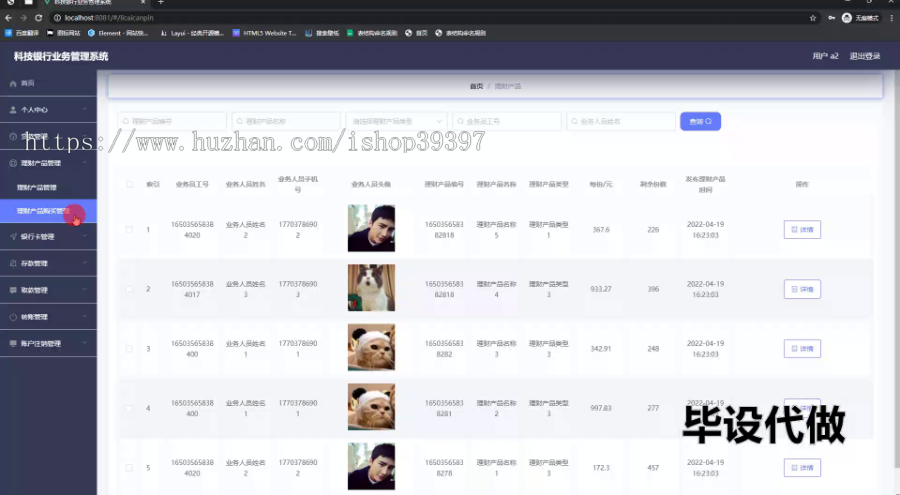Screen dimensions: 900x495
Task: Expand 取款管理 submenu chevron
Action: (84, 290)
